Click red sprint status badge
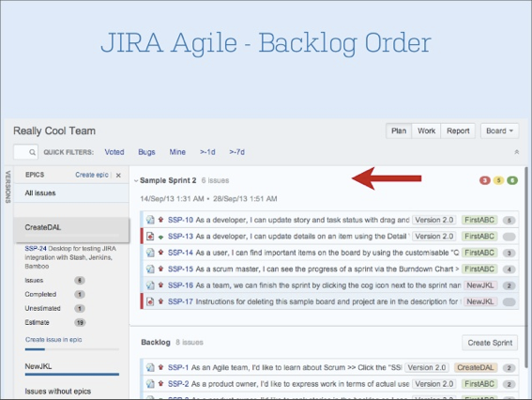532x400 pixels. point(485,180)
